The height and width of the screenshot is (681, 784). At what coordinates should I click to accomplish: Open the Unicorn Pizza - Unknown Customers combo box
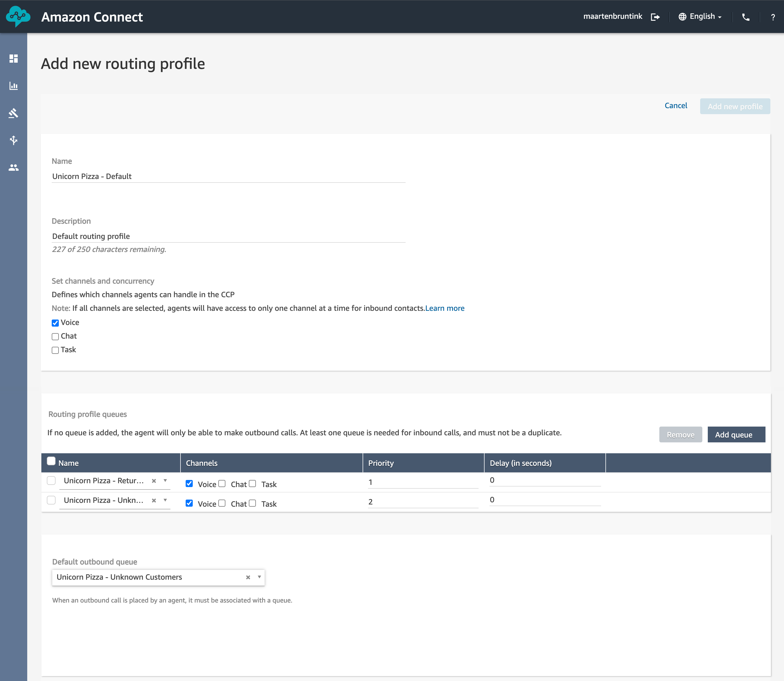tap(158, 577)
